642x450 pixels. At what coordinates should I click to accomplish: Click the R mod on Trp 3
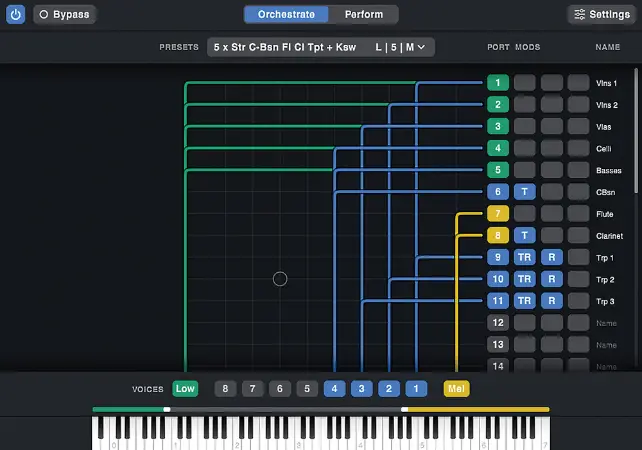click(551, 300)
